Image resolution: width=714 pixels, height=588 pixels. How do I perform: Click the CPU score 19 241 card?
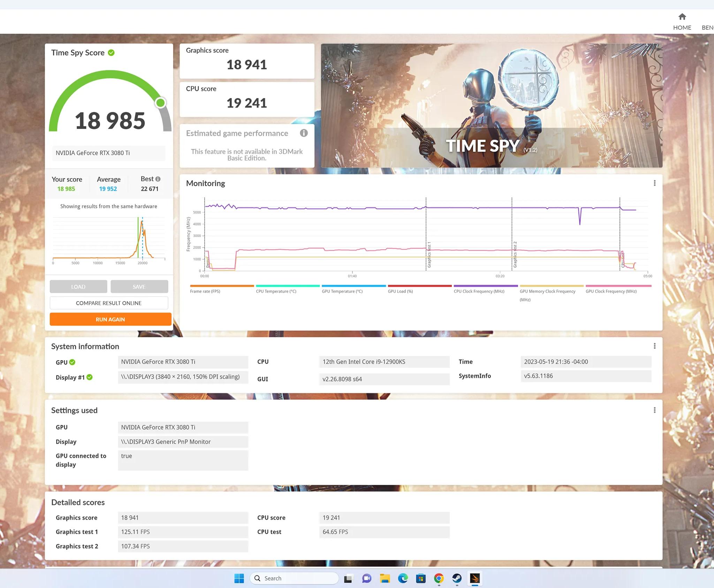click(247, 99)
